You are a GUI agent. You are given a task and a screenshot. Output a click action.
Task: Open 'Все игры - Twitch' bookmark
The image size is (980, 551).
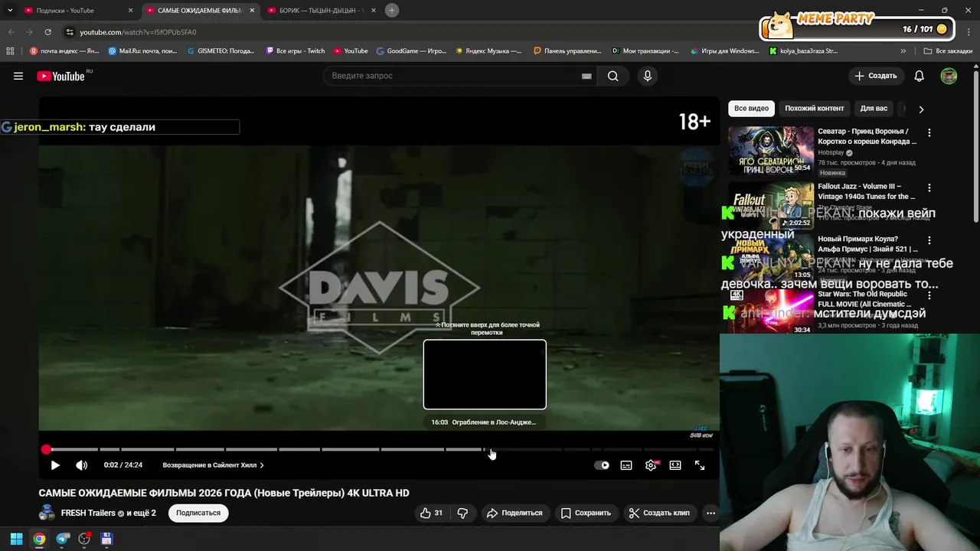tap(296, 51)
